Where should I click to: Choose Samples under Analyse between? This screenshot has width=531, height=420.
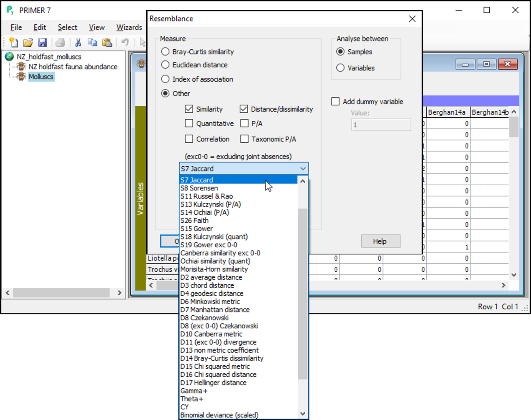point(340,52)
